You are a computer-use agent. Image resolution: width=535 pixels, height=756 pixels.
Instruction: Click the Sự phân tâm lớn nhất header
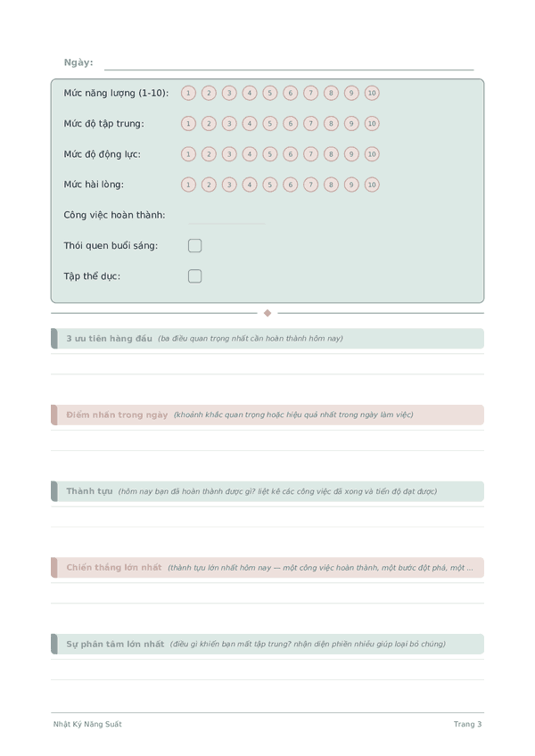tap(267, 645)
